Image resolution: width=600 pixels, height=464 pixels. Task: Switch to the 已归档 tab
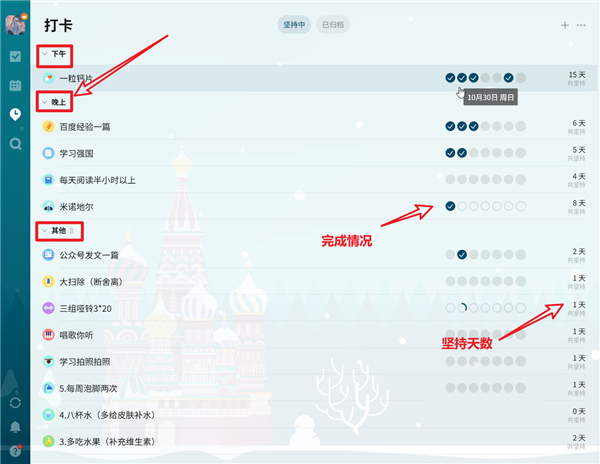(333, 25)
